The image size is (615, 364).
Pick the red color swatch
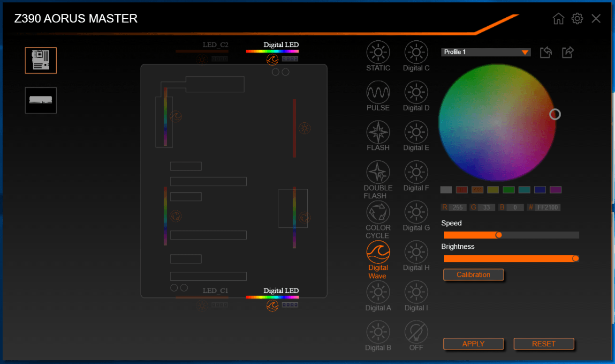462,190
